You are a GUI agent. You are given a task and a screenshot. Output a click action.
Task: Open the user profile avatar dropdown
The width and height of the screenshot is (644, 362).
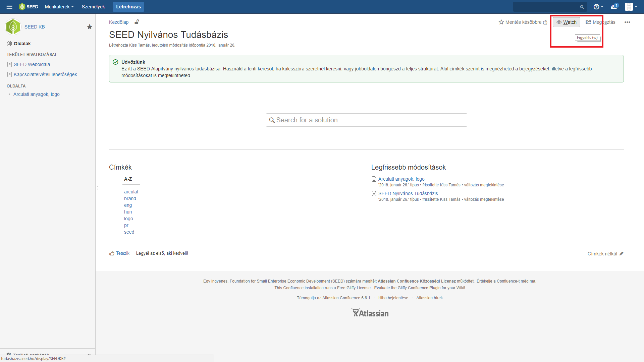[x=631, y=7]
